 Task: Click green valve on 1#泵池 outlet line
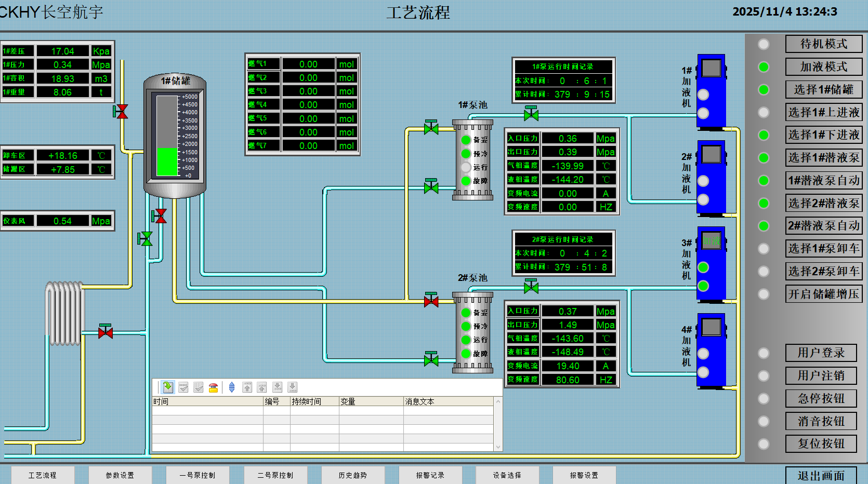pos(531,114)
